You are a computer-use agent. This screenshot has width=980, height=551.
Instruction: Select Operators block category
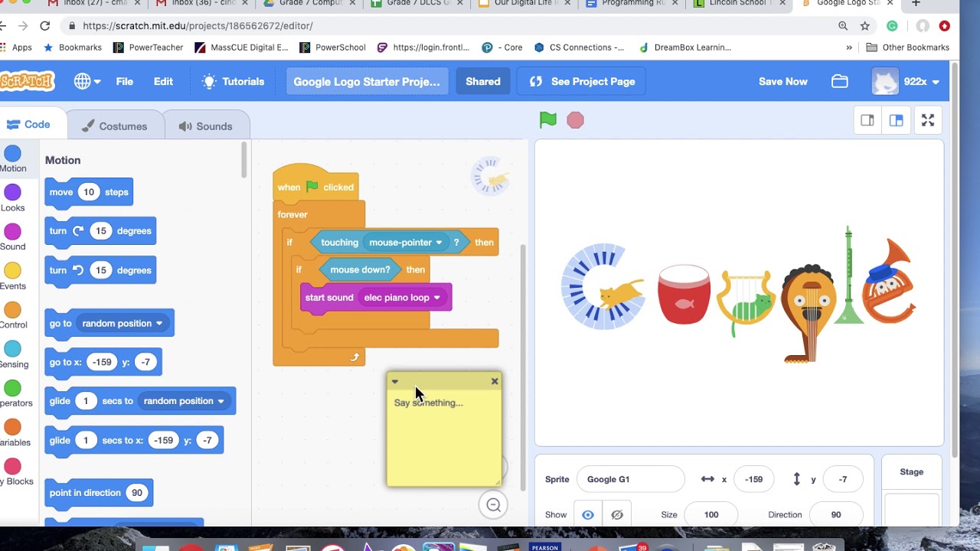coord(12,393)
